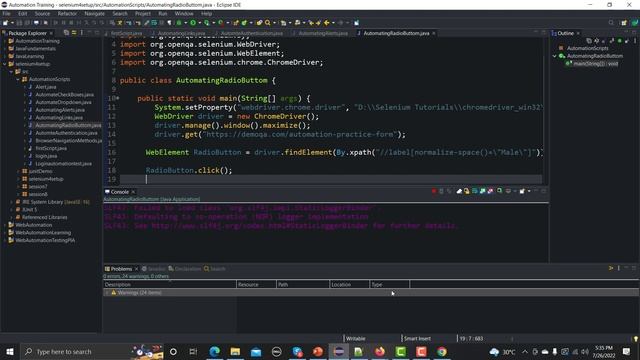Screen dimensions: 640x360
Task: Click the Task View taskbar icon
Action: [x=193, y=351]
